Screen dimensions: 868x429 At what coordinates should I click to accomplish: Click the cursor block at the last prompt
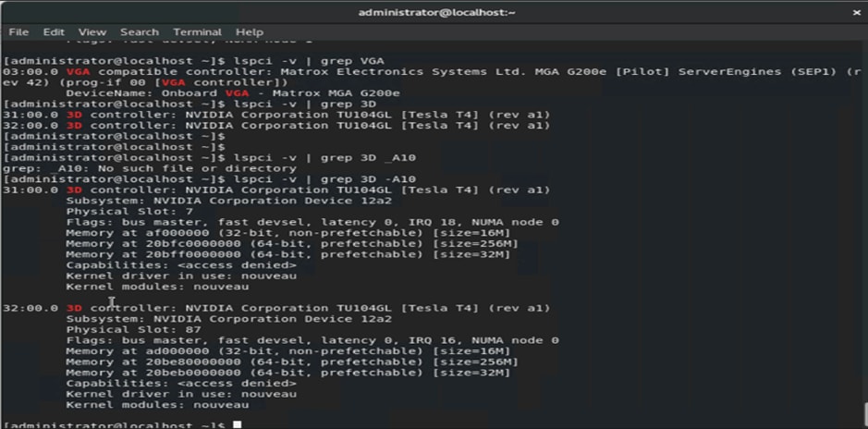click(237, 425)
